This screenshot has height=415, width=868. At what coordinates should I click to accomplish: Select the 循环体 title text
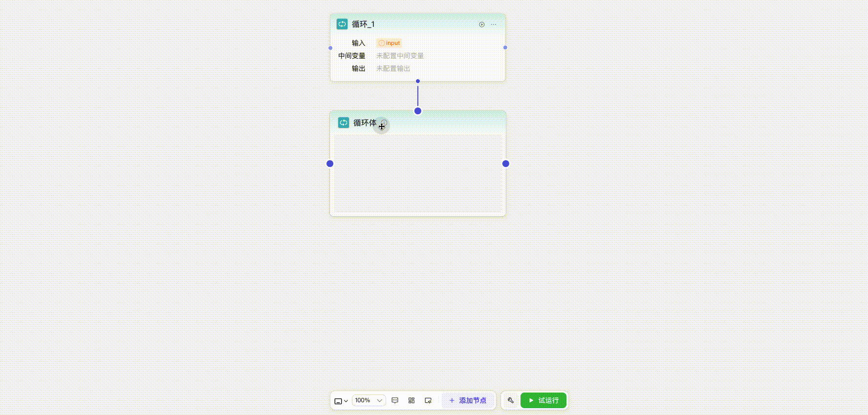[365, 123]
